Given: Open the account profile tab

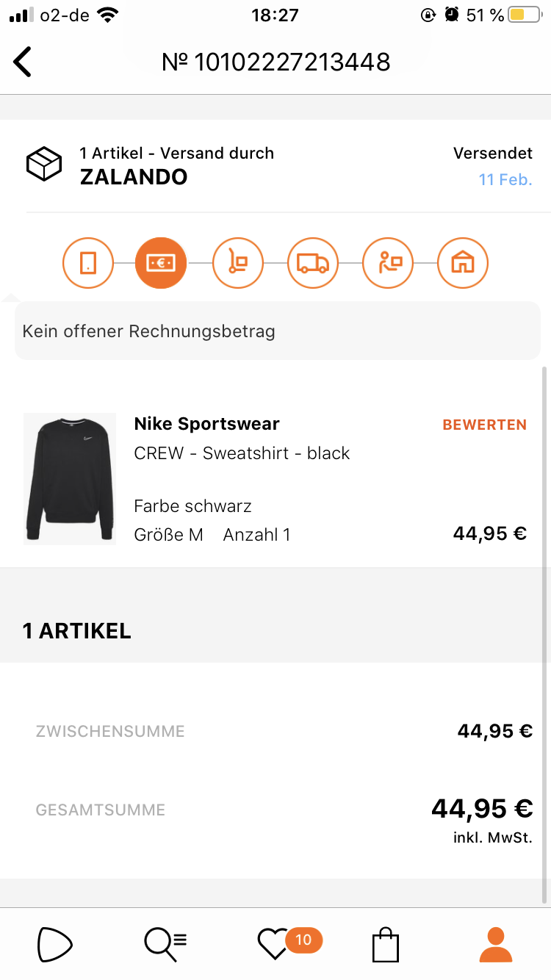Looking at the screenshot, I should (x=496, y=944).
